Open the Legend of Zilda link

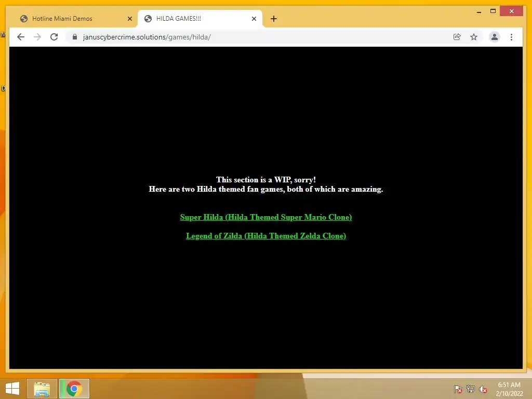tap(266, 236)
